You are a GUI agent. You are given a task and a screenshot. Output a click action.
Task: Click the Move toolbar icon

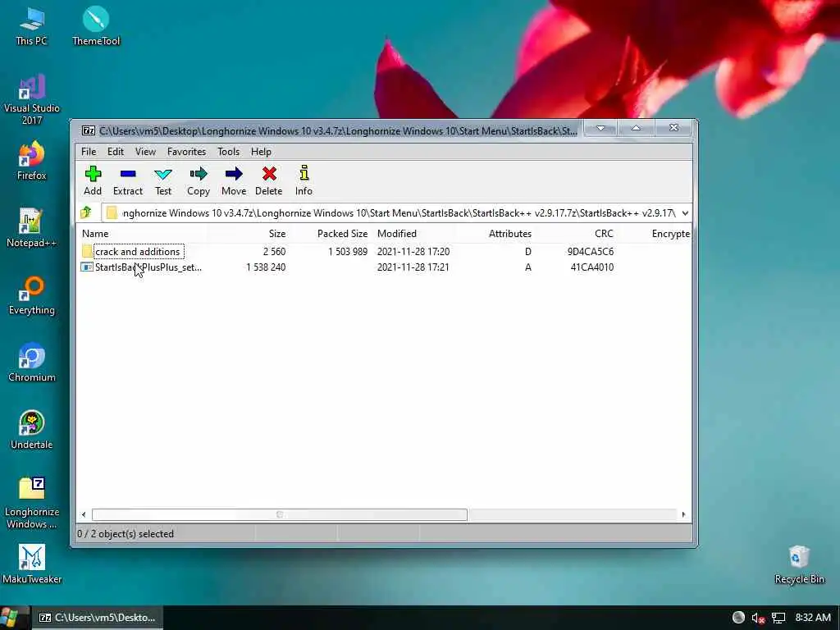coord(234,174)
